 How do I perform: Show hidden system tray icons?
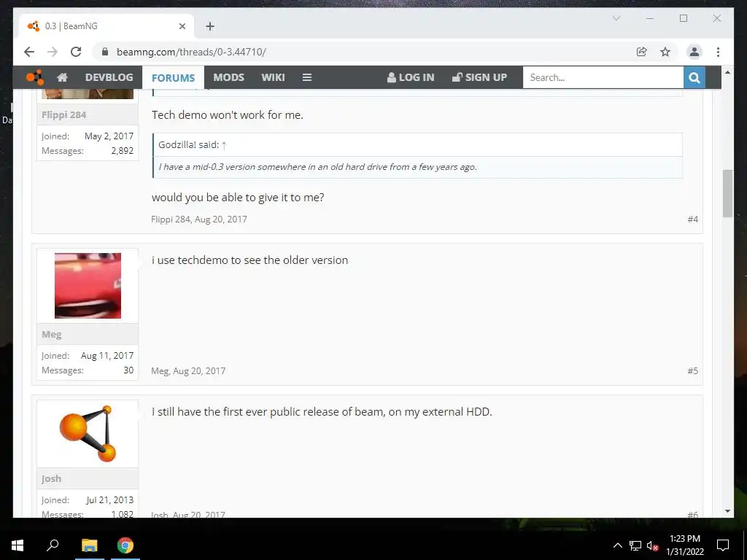(617, 545)
